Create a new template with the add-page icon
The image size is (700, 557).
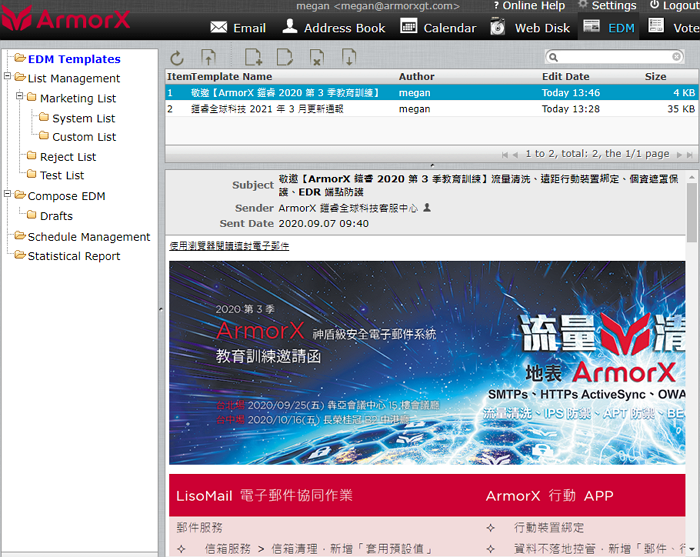253,58
